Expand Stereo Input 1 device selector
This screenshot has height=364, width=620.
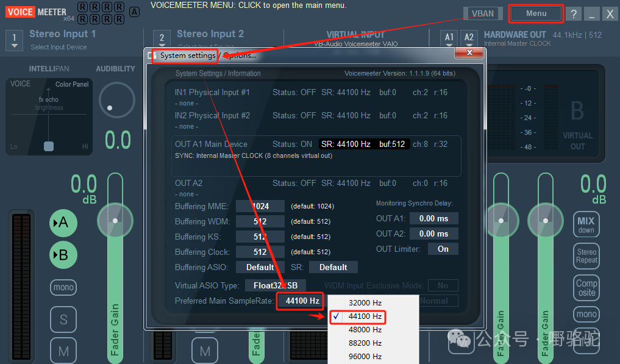(15, 40)
